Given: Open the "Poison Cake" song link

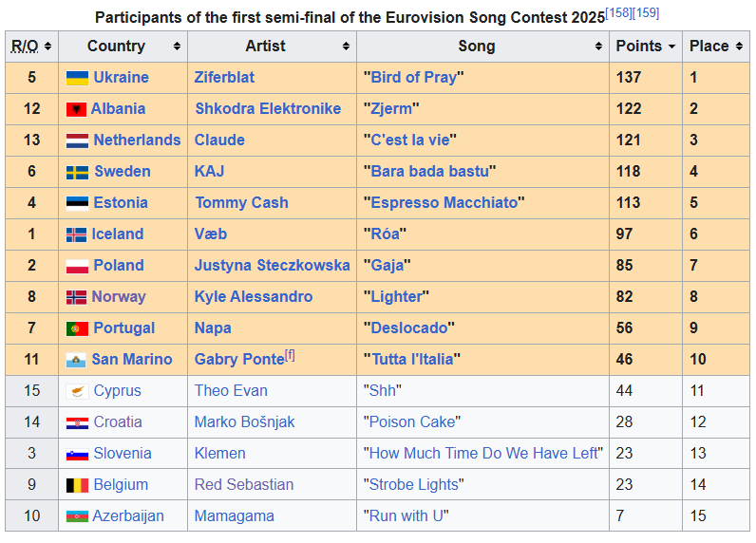Looking at the screenshot, I should pos(412,422).
